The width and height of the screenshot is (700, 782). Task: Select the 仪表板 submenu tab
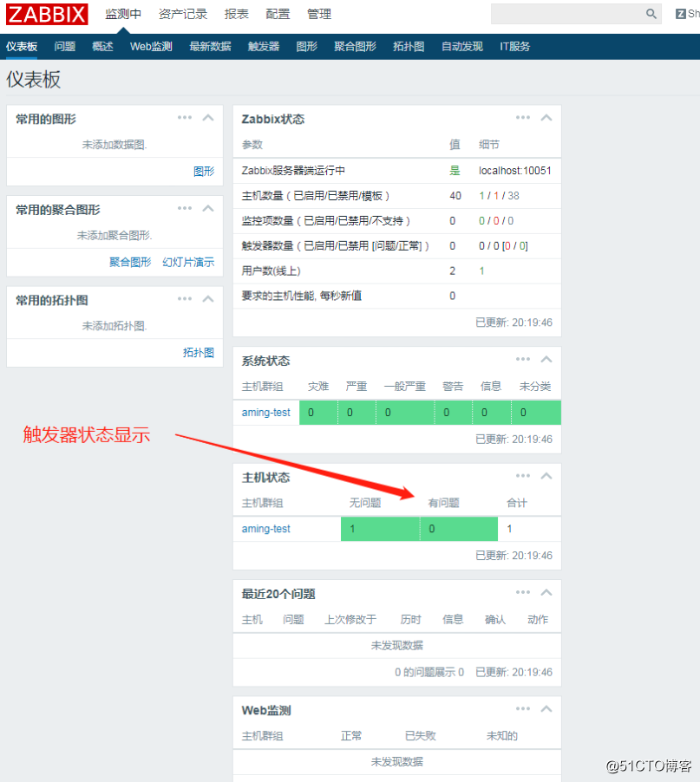pyautogui.click(x=22, y=46)
